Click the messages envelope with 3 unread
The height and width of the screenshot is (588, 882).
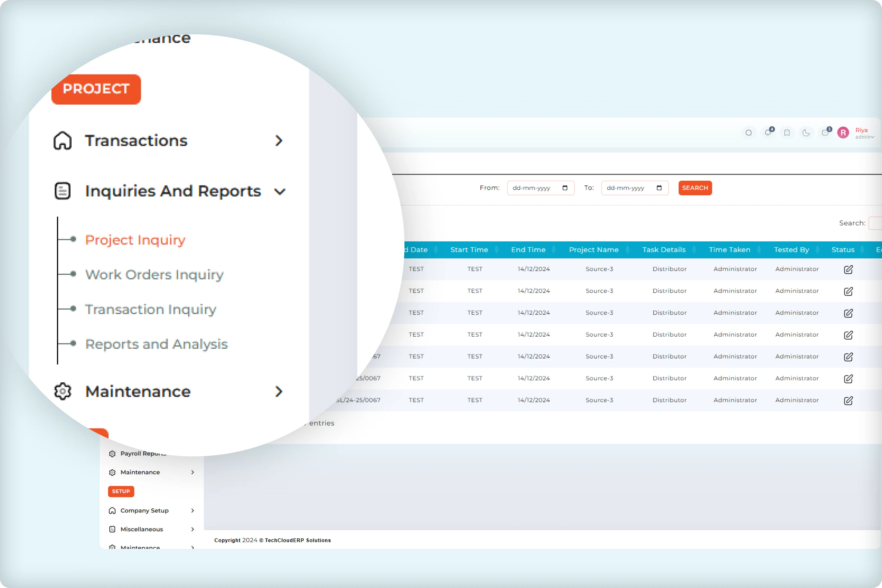825,133
